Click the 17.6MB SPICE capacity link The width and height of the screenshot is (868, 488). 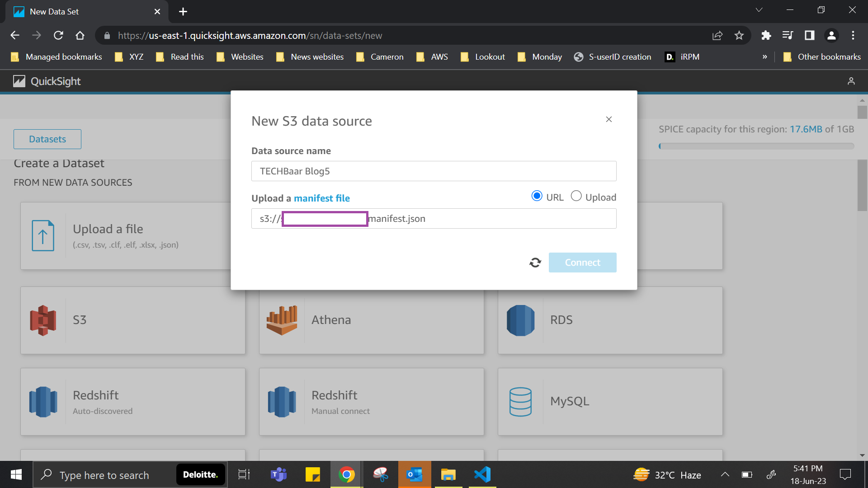pos(806,129)
